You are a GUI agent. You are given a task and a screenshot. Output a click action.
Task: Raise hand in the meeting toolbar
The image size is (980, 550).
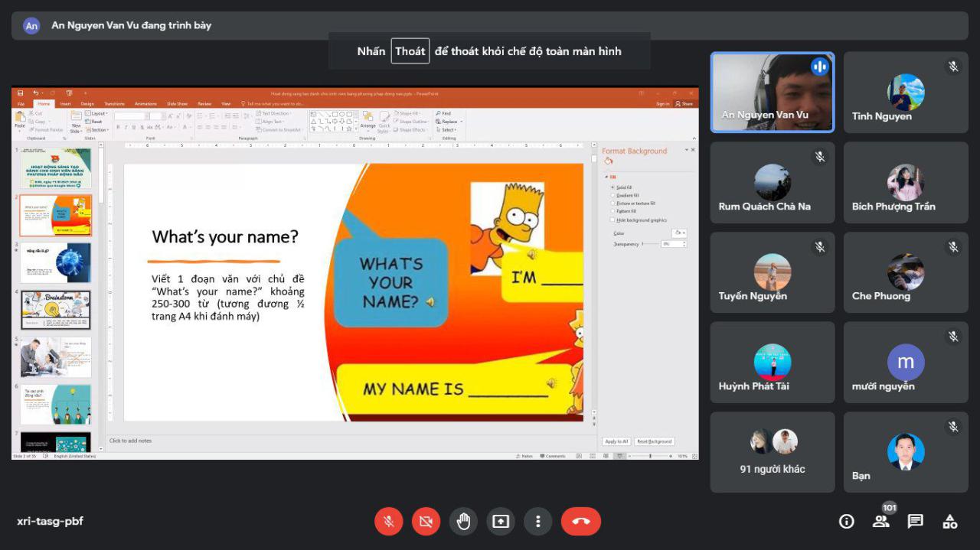click(463, 521)
